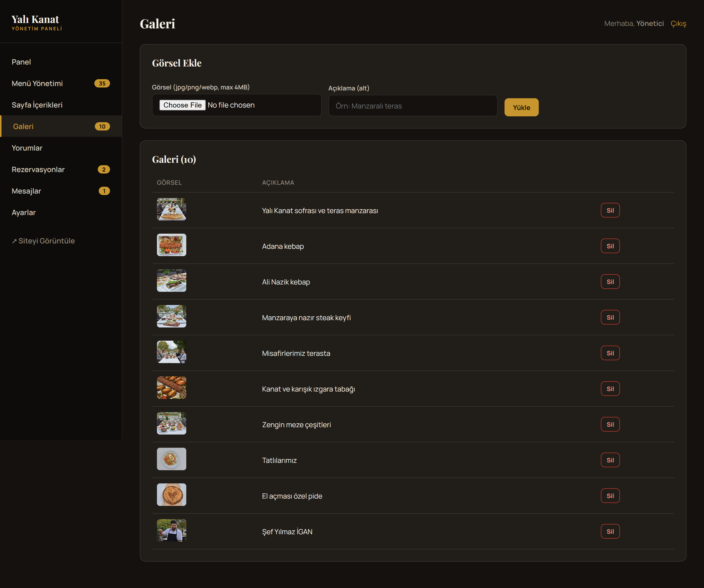Open Sayfa İçerikleri in sidebar
The width and height of the screenshot is (704, 588).
coord(61,105)
